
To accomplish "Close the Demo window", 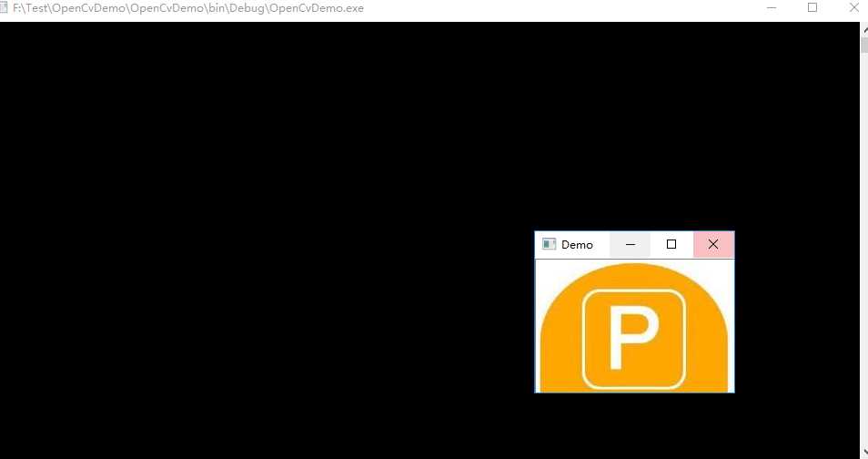I will 713,244.
